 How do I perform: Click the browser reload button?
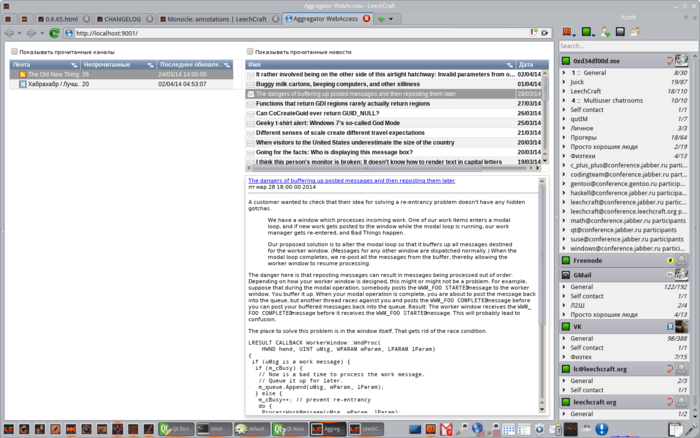[55, 33]
